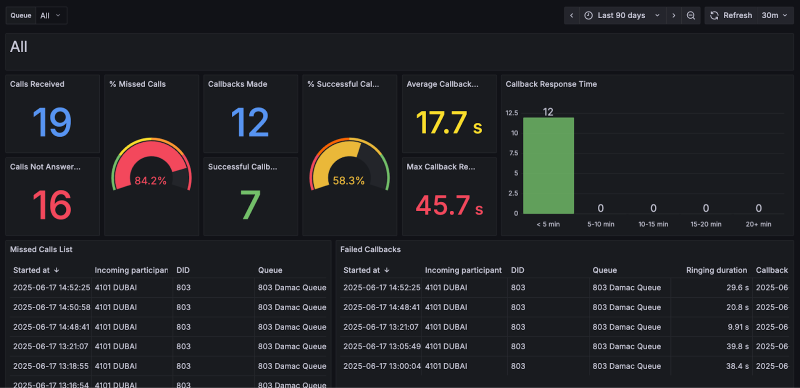Image resolution: width=800 pixels, height=388 pixels.
Task: Click the Calls Not Answered value 16
Action: point(52,205)
